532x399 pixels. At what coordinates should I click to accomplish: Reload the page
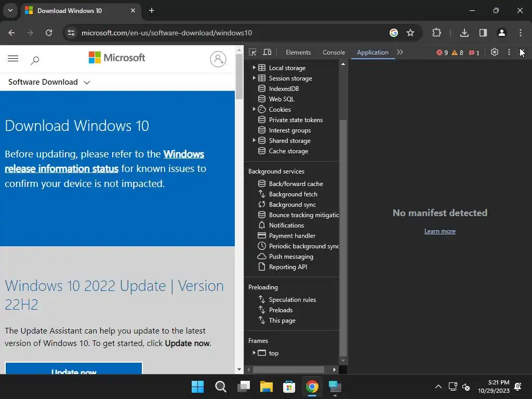(49, 33)
